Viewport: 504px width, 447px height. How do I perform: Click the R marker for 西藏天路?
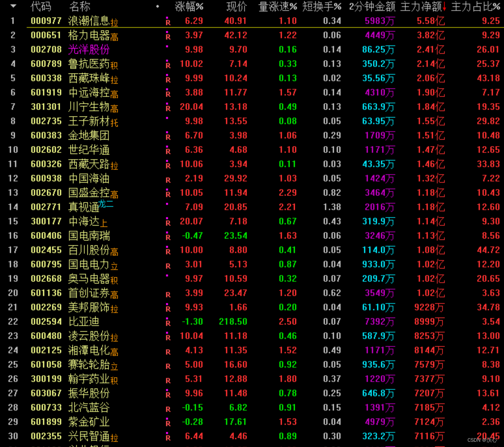tap(168, 165)
